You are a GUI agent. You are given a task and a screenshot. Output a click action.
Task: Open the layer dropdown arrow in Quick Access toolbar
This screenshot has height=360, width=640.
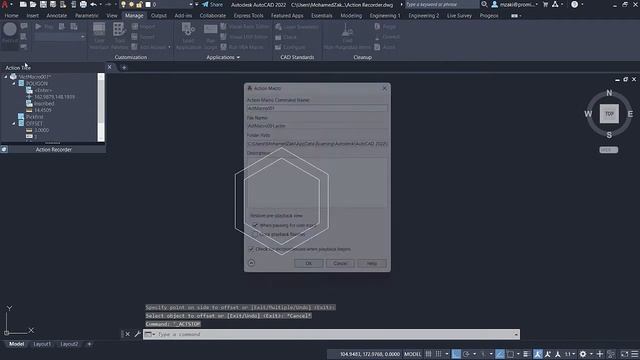(x=191, y=4)
